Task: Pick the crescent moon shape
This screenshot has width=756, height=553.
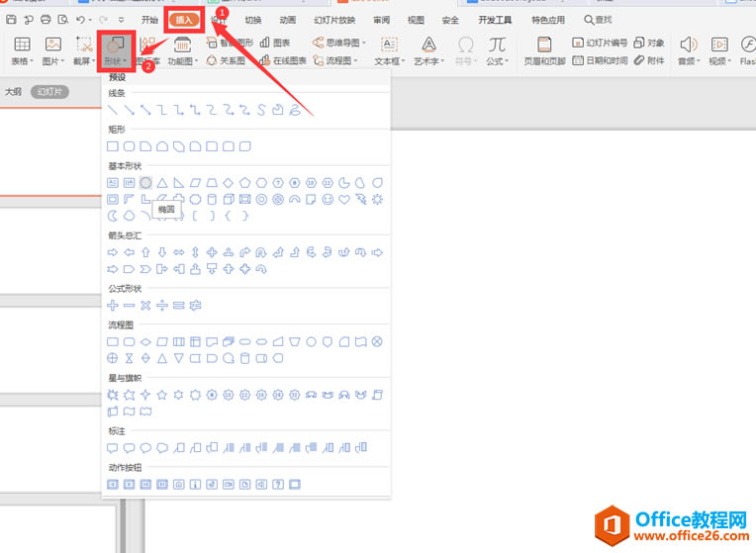Action: tap(113, 216)
